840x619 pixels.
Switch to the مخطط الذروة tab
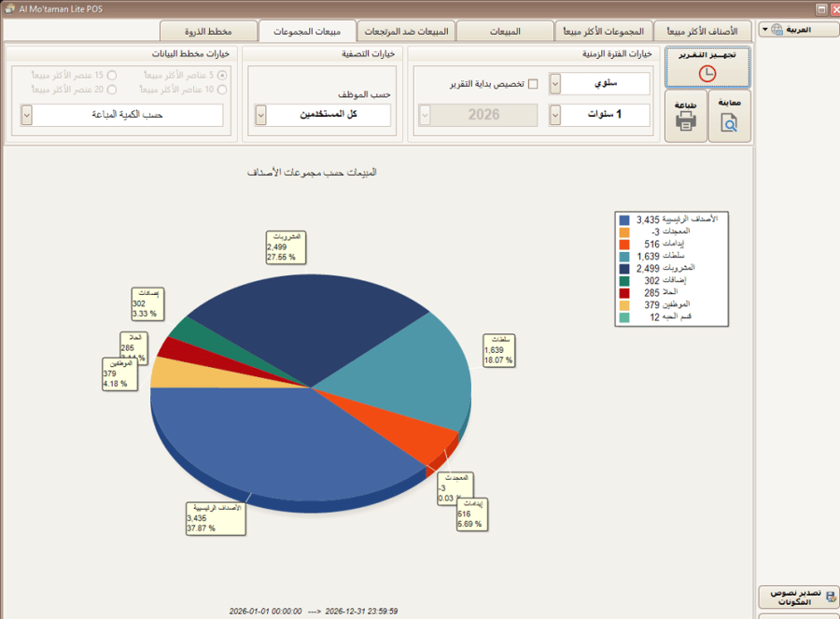[208, 32]
